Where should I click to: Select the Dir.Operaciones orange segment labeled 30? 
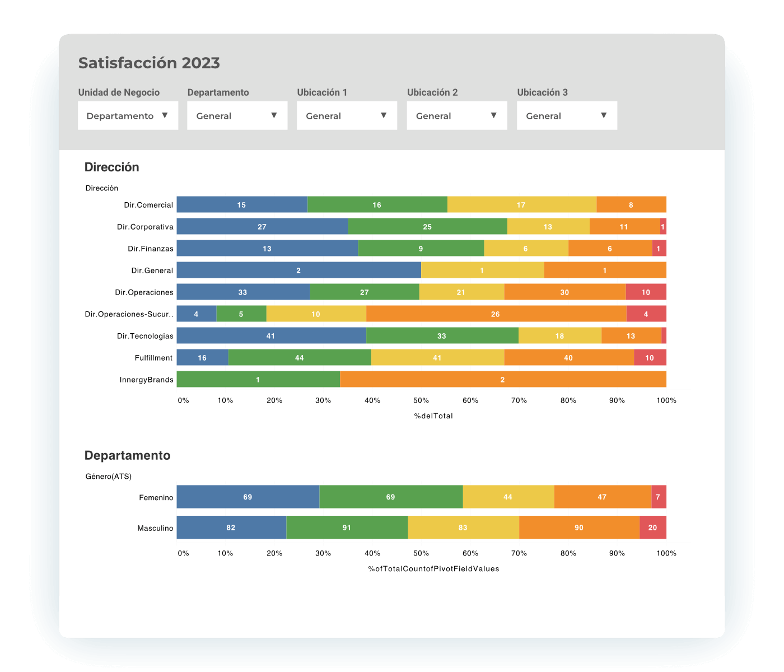click(565, 292)
